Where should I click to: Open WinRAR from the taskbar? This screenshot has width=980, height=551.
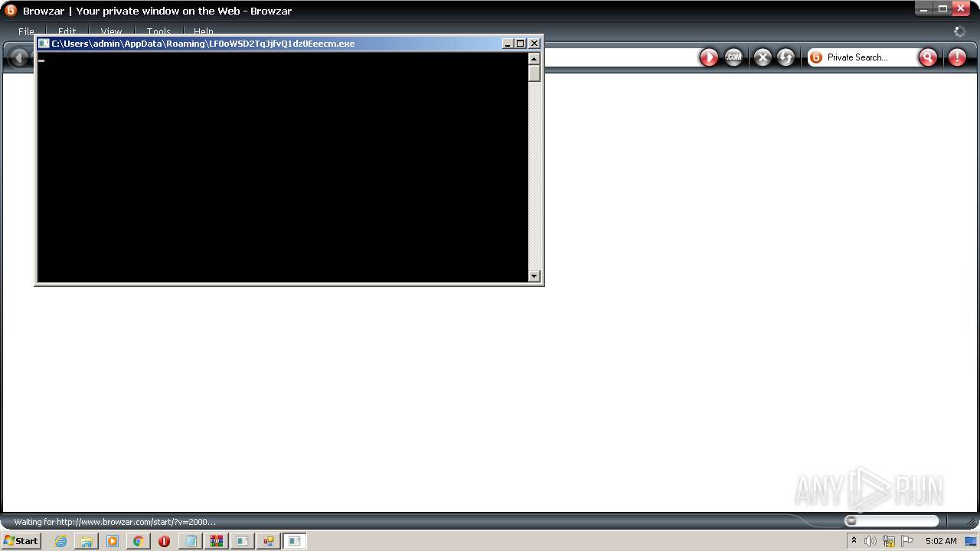coord(216,541)
